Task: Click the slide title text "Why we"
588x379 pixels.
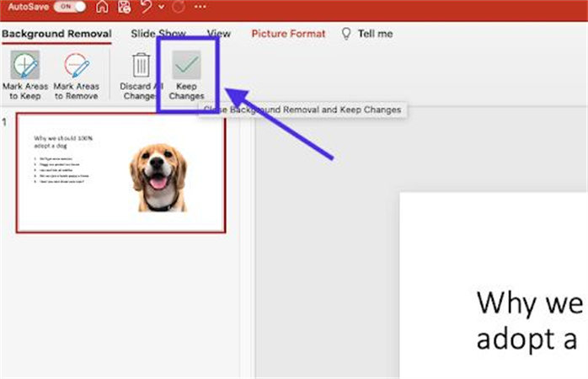Action: pos(530,303)
